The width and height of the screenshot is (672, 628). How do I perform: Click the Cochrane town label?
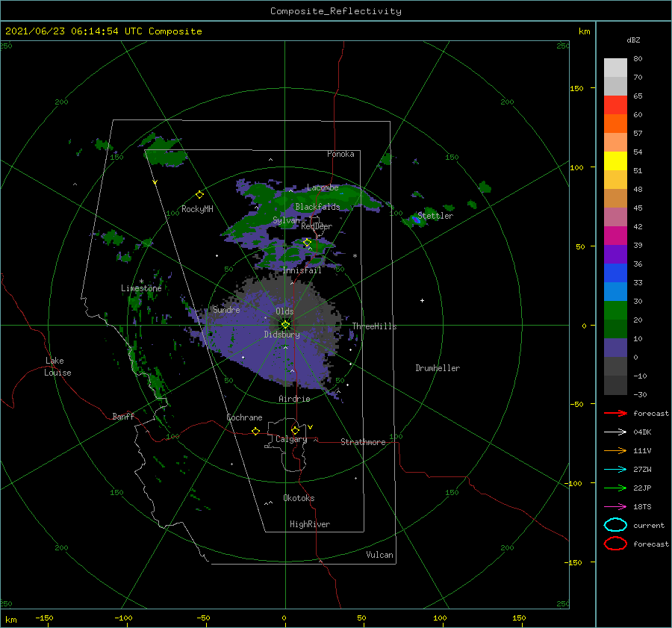click(244, 417)
